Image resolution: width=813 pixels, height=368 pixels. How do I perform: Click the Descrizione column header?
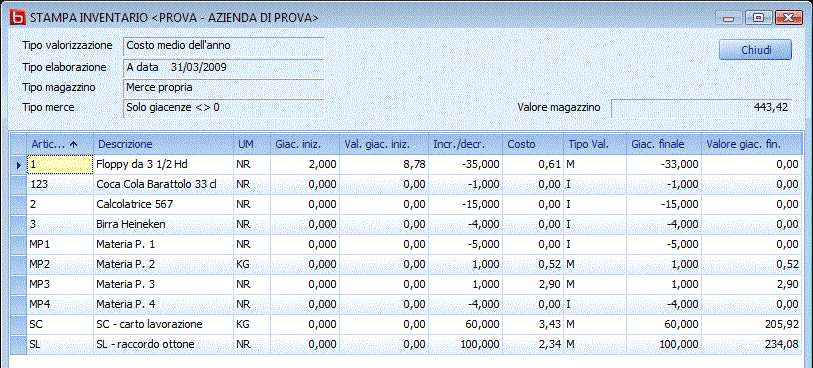(163, 144)
